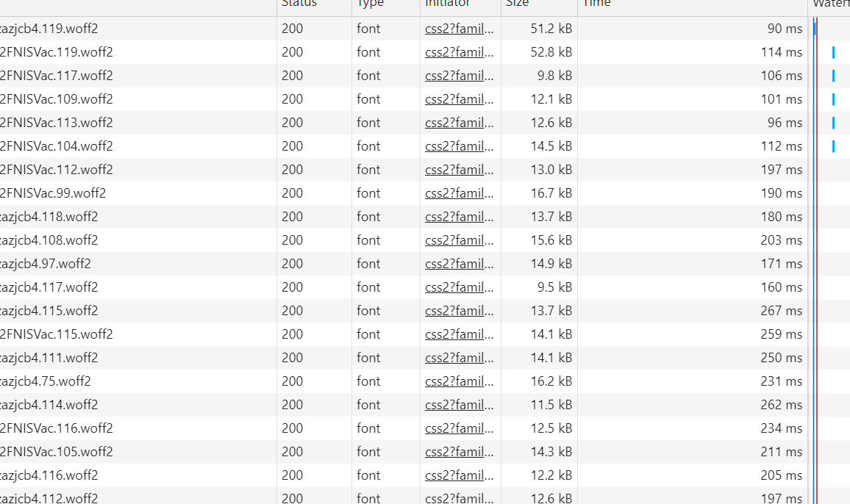Open initiator link for 2FNISVac.117.woff2
Screen dimensions: 850x504
(460, 76)
